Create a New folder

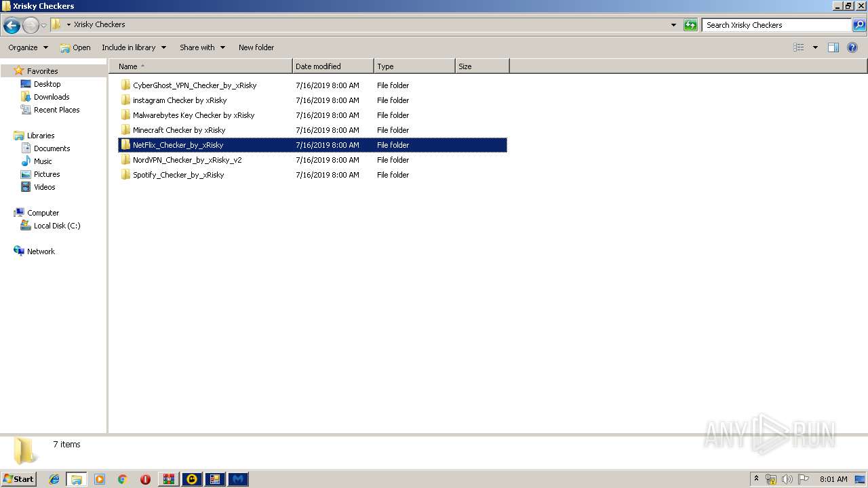point(256,47)
